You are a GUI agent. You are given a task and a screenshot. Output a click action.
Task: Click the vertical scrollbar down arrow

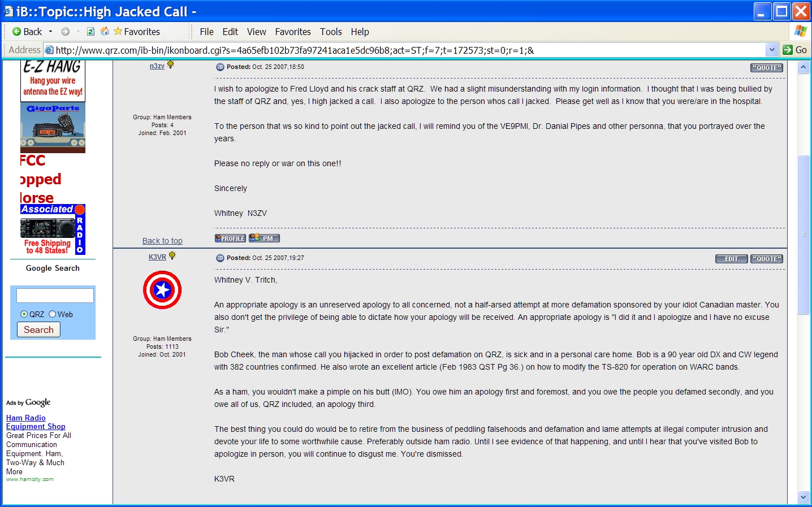point(803,497)
